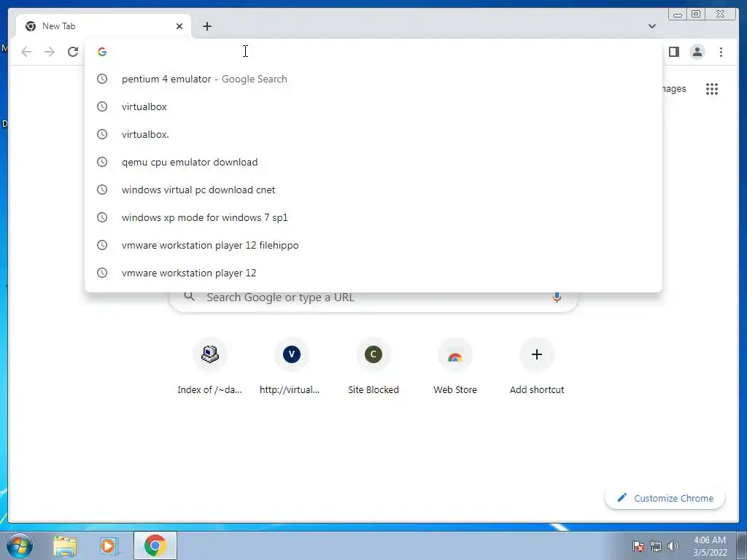This screenshot has width=747, height=560.
Task: Open the 'Index of /~da...' shortcut tile
Action: pyautogui.click(x=209, y=367)
